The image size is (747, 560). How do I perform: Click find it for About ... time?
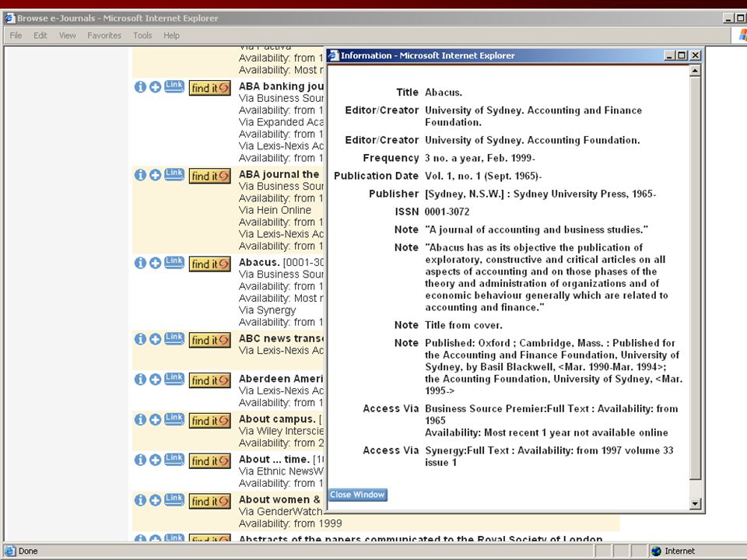(210, 460)
